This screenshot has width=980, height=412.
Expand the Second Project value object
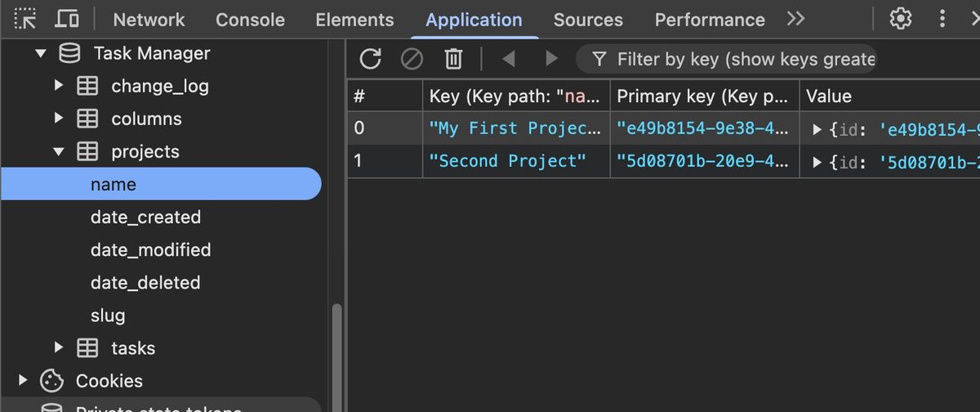click(x=817, y=162)
